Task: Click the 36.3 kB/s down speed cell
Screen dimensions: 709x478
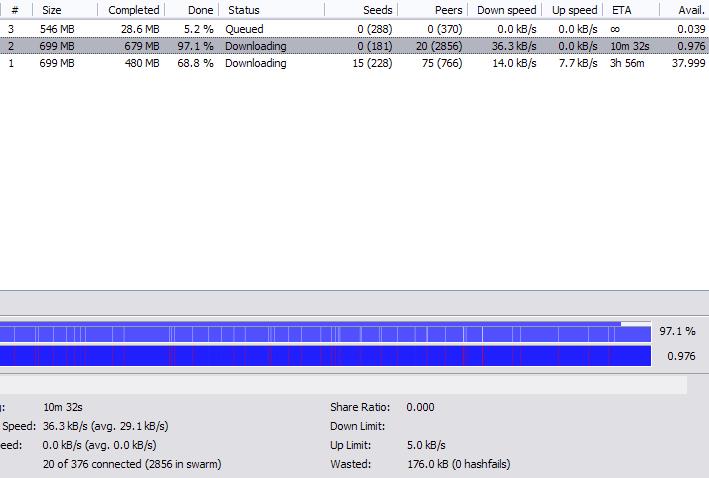Action: click(x=514, y=46)
